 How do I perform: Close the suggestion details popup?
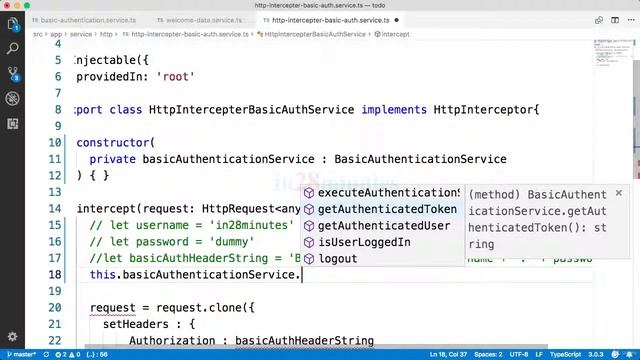[619, 193]
